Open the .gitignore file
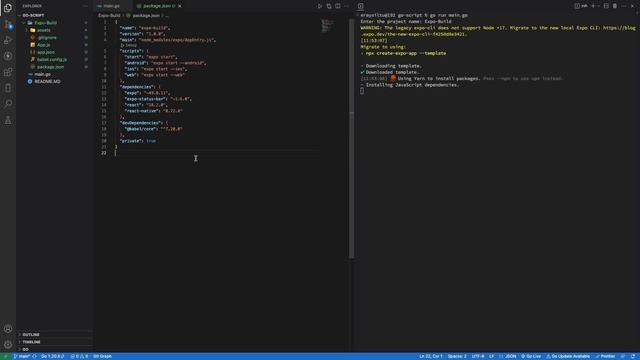This screenshot has width=640, height=360. tap(47, 38)
